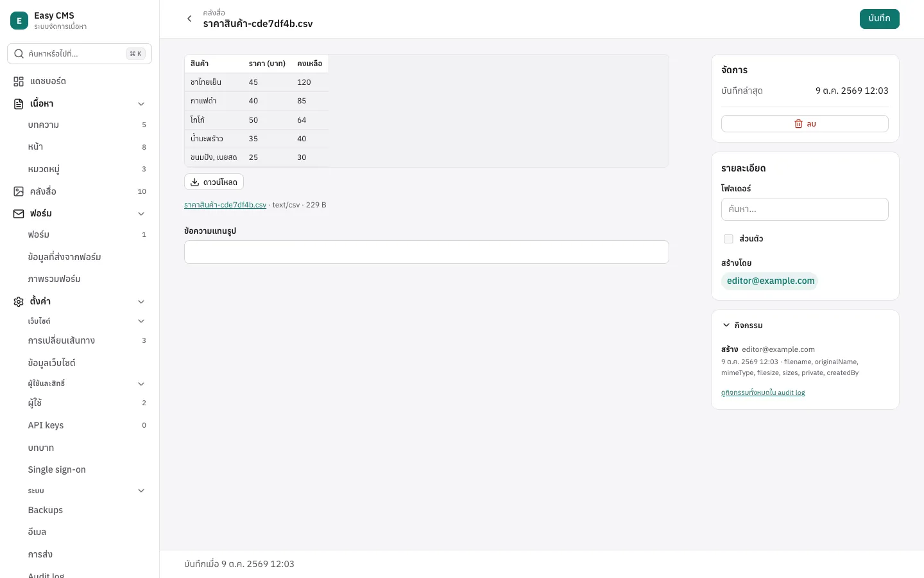Click the trash icon in ลบ button
Image resolution: width=924 pixels, height=578 pixels.
pyautogui.click(x=798, y=124)
